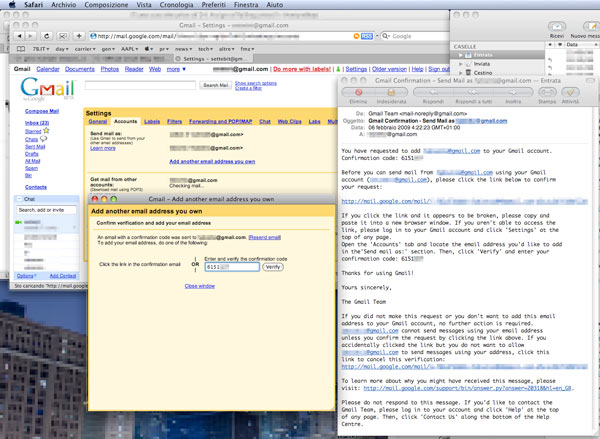This screenshot has width=600, height=439.
Task: Open the support answer link in the email
Action: [467, 388]
